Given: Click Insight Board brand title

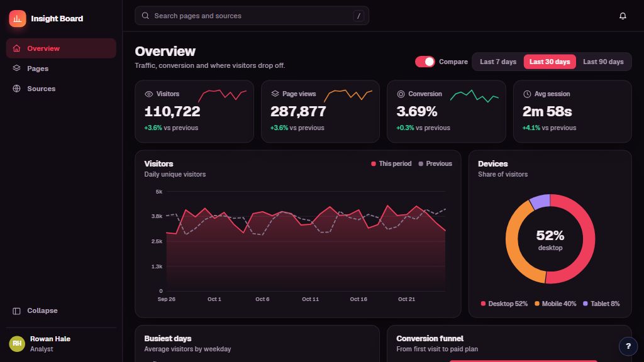Looking at the screenshot, I should pos(57,18).
